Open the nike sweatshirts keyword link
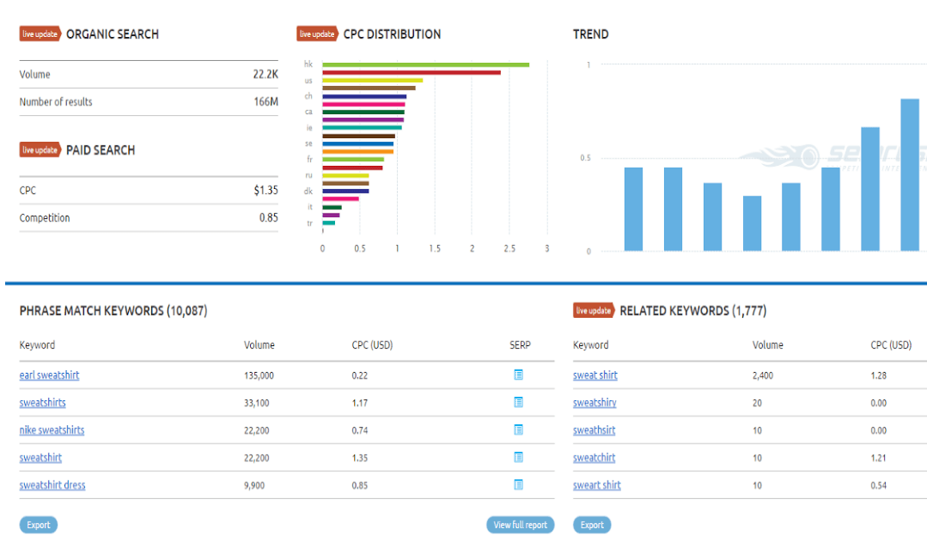 52,430
